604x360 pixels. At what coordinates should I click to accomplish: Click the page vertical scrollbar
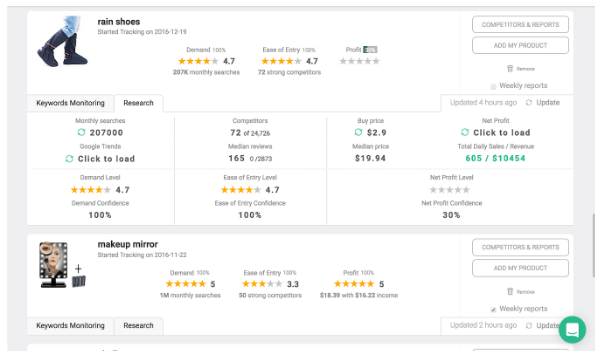tap(594, 245)
